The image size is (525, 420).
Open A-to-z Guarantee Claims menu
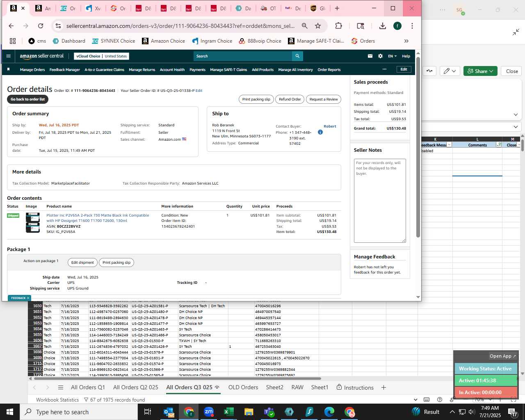pos(104,70)
